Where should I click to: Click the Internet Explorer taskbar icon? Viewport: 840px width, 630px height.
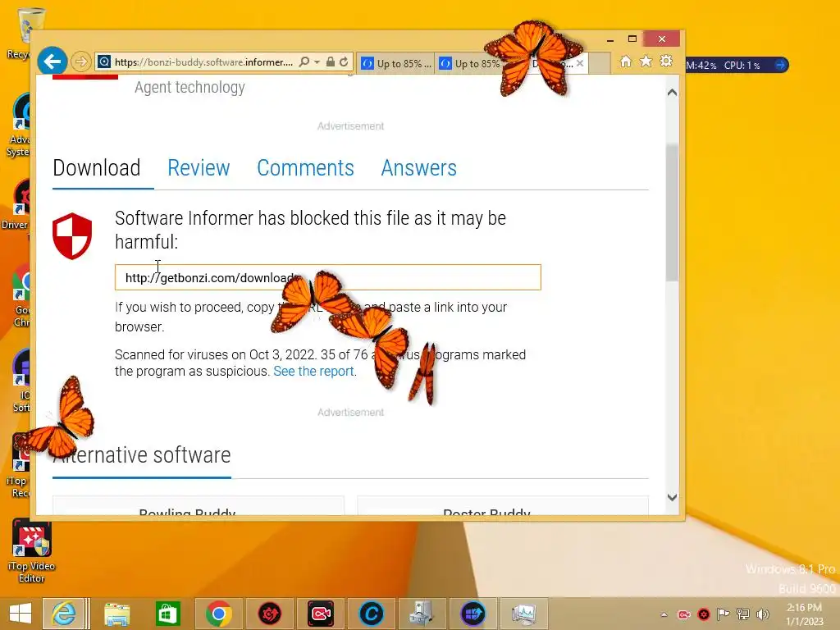click(x=64, y=614)
